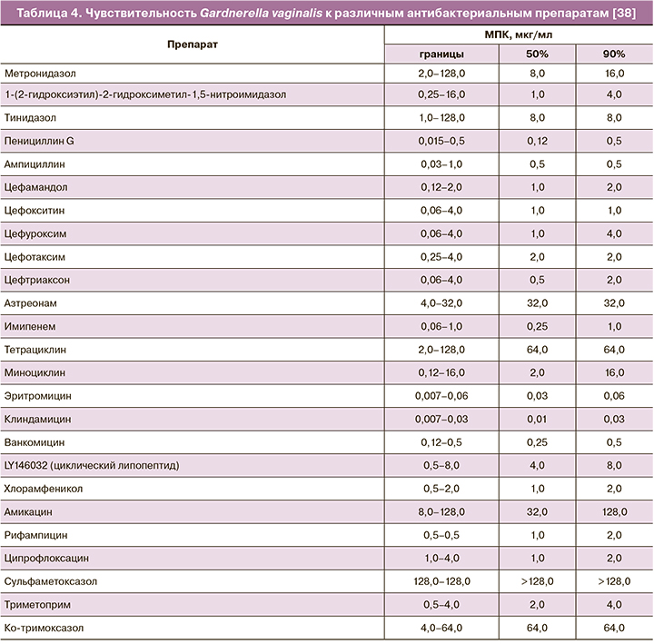
Task: Select the Сульфаметоксазол range 128,0–128,0
Action: tap(442, 580)
